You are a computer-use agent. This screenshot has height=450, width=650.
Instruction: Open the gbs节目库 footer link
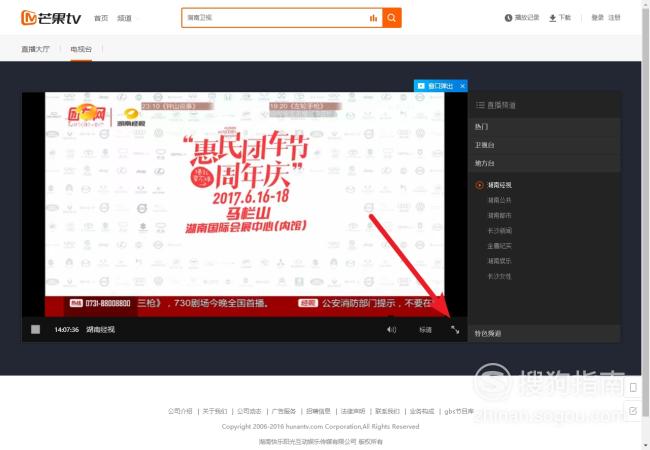pos(459,411)
